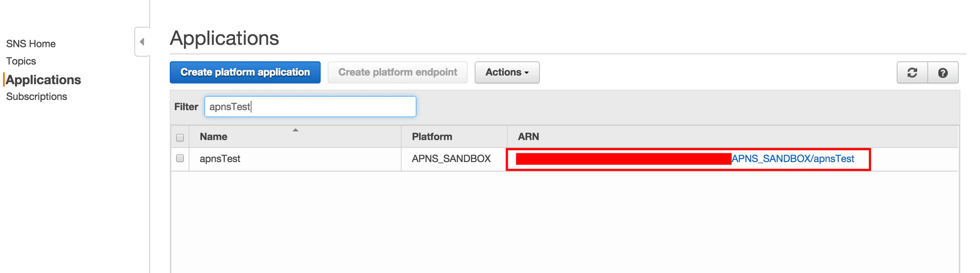
Task: Open the Actions dropdown menu
Action: click(x=507, y=72)
